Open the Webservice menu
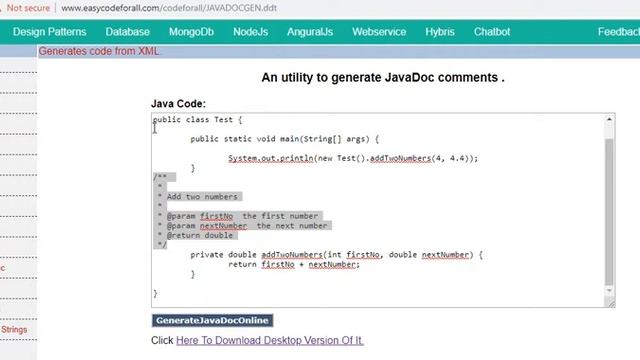Screen dimensions: 640x360 pyautogui.click(x=379, y=32)
